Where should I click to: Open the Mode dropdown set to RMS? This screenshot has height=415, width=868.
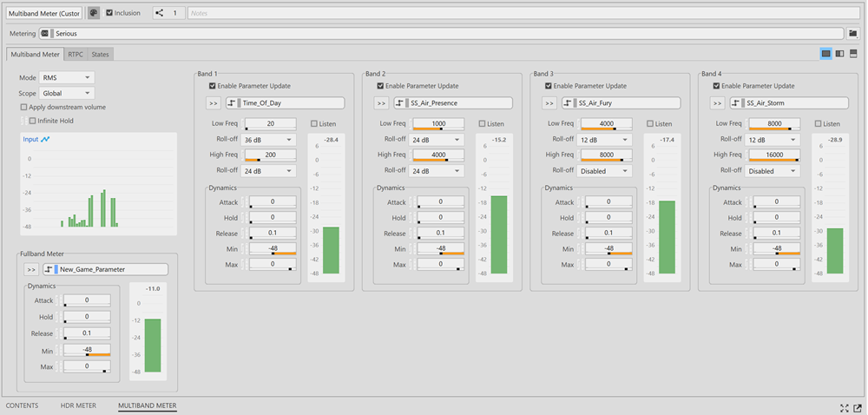click(67, 78)
